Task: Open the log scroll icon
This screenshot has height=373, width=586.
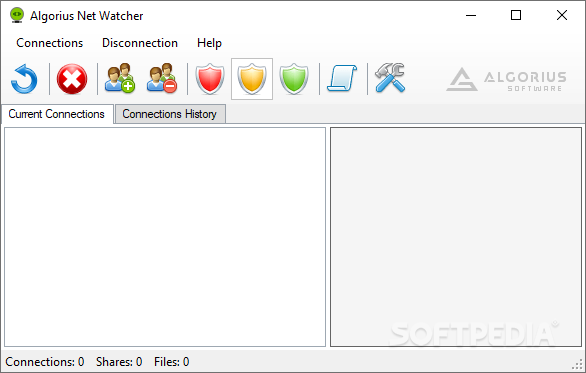Action: click(x=342, y=78)
